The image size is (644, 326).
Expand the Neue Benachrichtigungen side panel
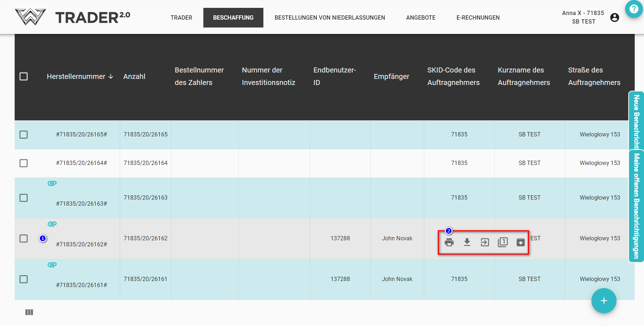coord(636,121)
